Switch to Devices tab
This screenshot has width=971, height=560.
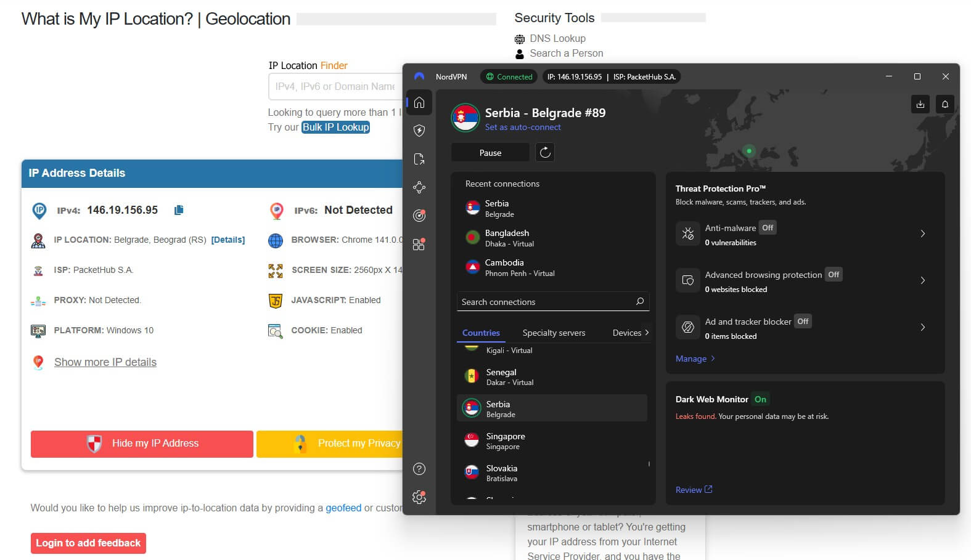[x=627, y=333]
